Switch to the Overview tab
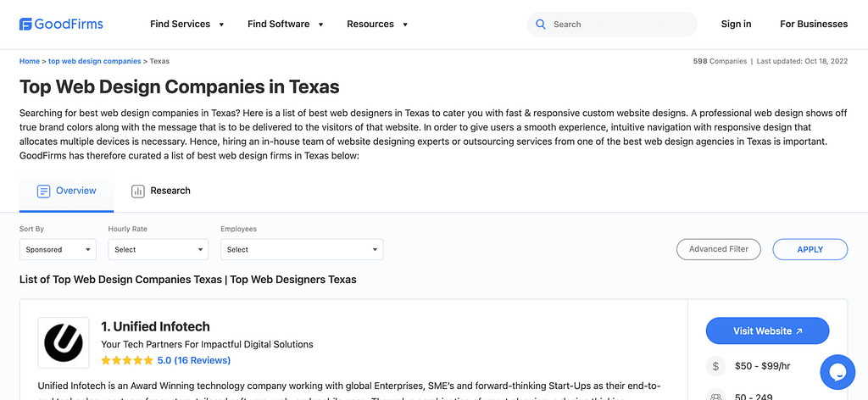Viewport: 868px width, 400px height. [x=66, y=191]
